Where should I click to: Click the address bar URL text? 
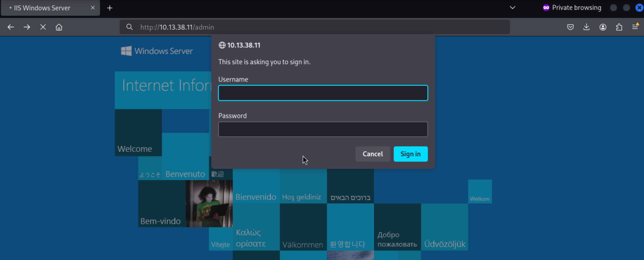pos(177,27)
